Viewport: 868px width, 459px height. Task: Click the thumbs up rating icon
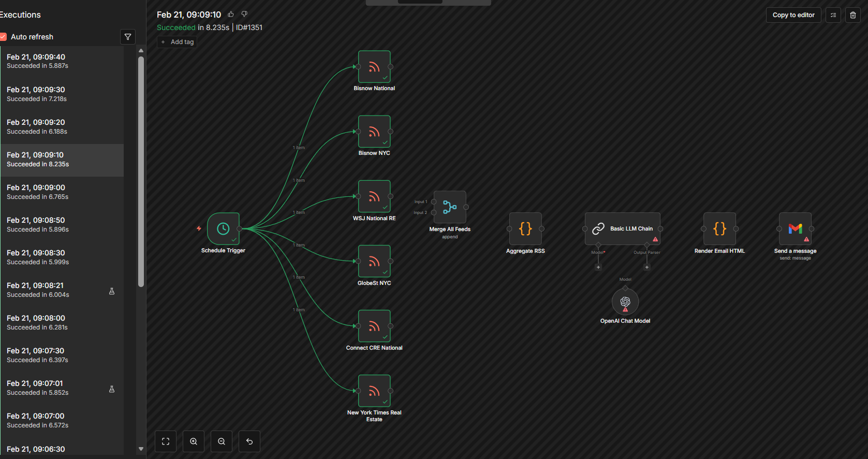tap(231, 15)
